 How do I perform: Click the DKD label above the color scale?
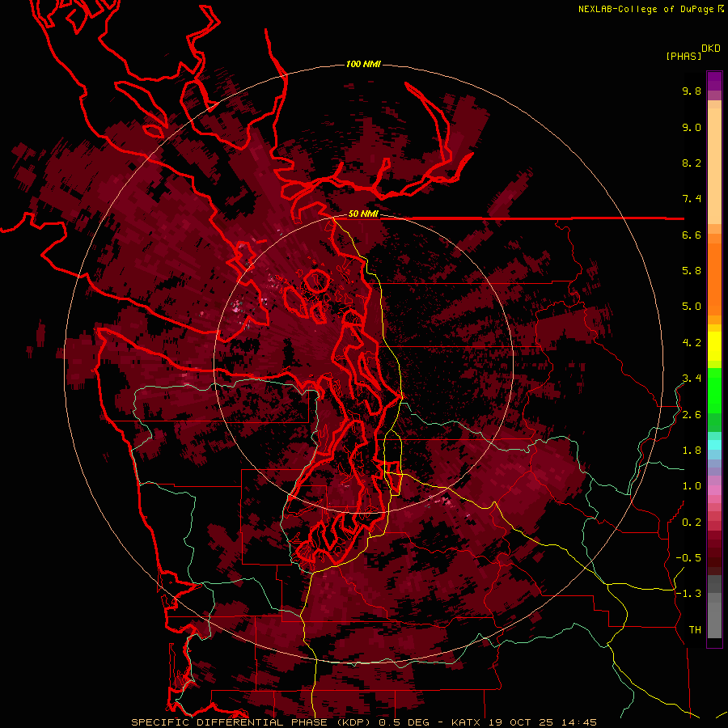click(710, 49)
